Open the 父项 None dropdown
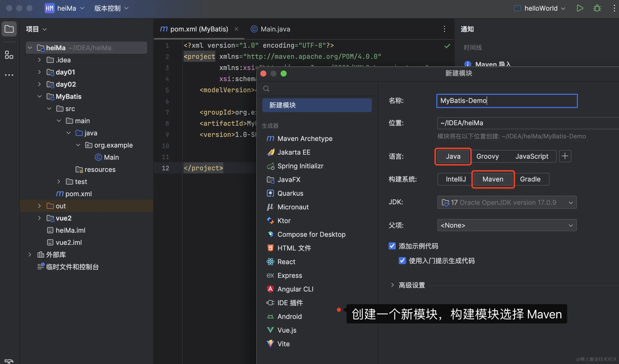This screenshot has height=364, width=619. click(507, 225)
